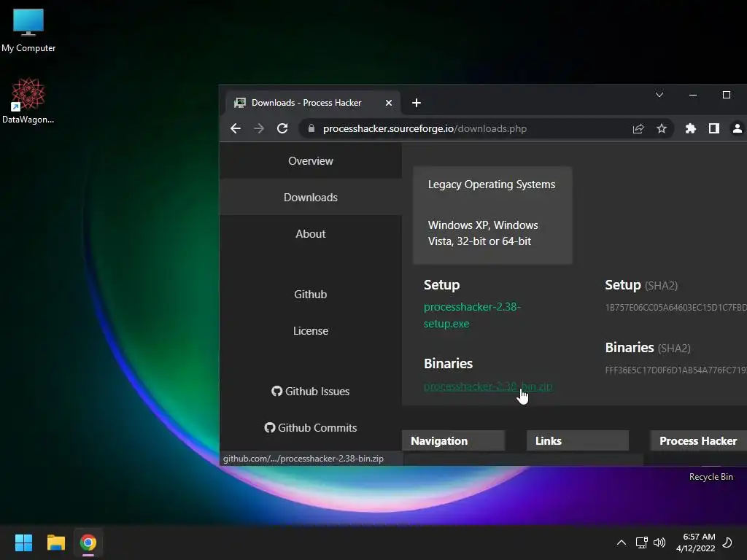Viewport: 747px width, 560px height.
Task: Open File Explorer from the taskbar
Action: click(x=55, y=542)
